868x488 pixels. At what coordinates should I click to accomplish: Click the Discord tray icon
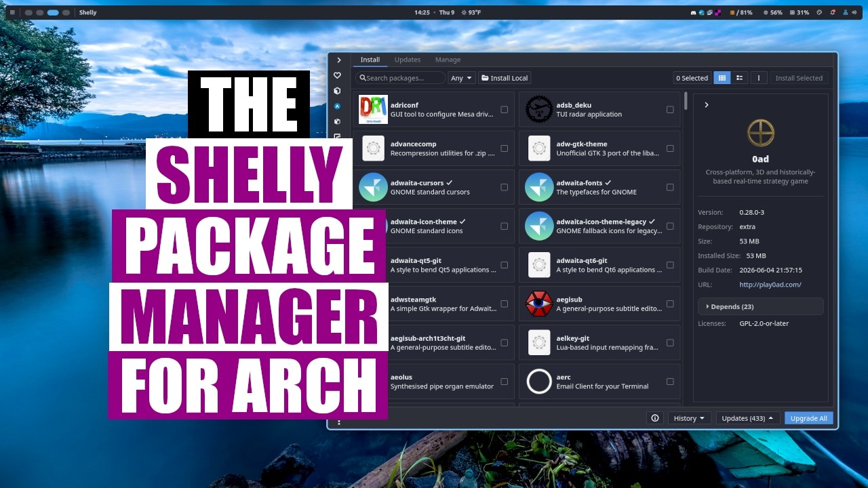[693, 12]
